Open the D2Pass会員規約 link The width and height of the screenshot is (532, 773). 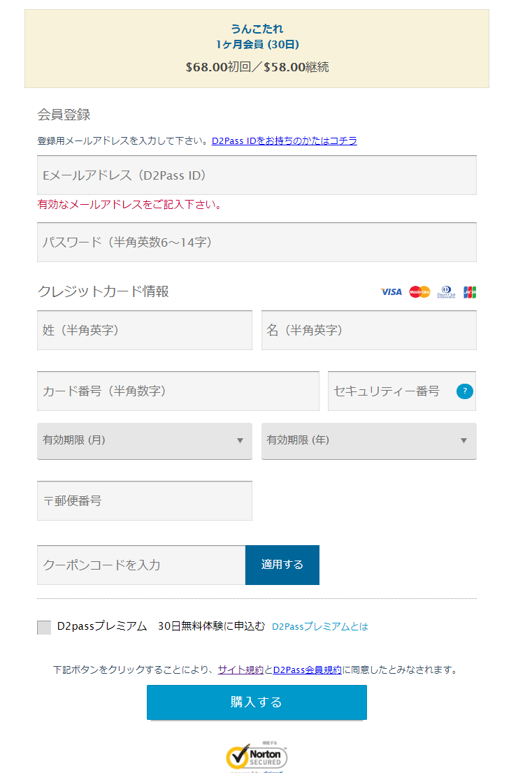(307, 670)
